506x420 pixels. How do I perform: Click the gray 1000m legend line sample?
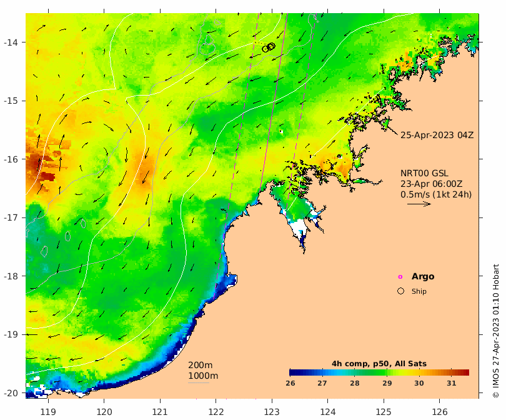(199, 383)
